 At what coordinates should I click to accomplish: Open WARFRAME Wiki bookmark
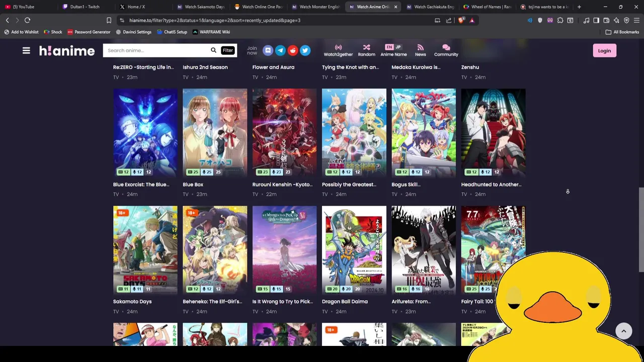tap(211, 32)
